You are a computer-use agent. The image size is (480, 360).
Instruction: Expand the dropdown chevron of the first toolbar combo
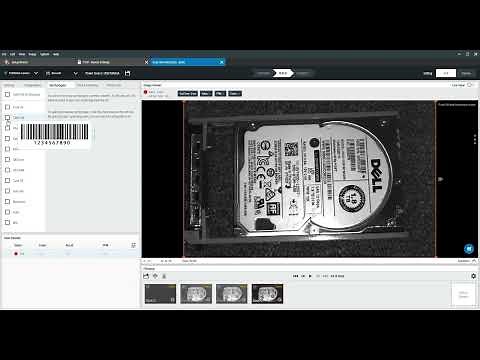[x=36, y=73]
